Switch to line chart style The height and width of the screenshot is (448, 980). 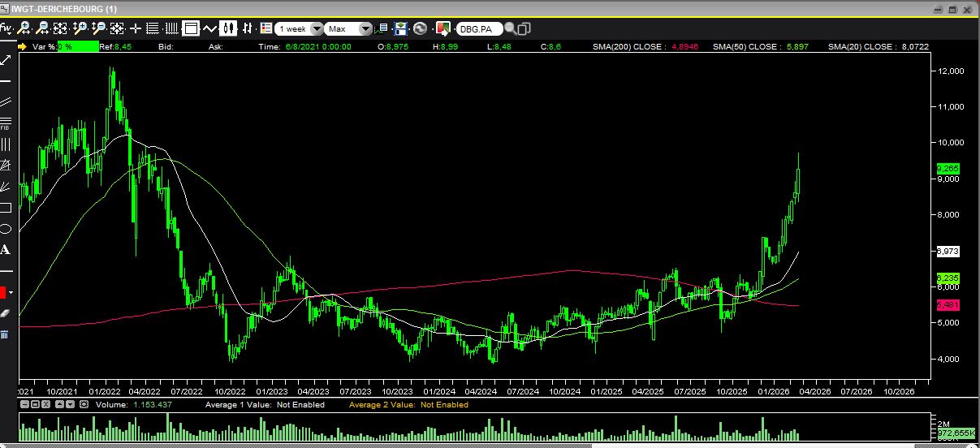pos(209,28)
